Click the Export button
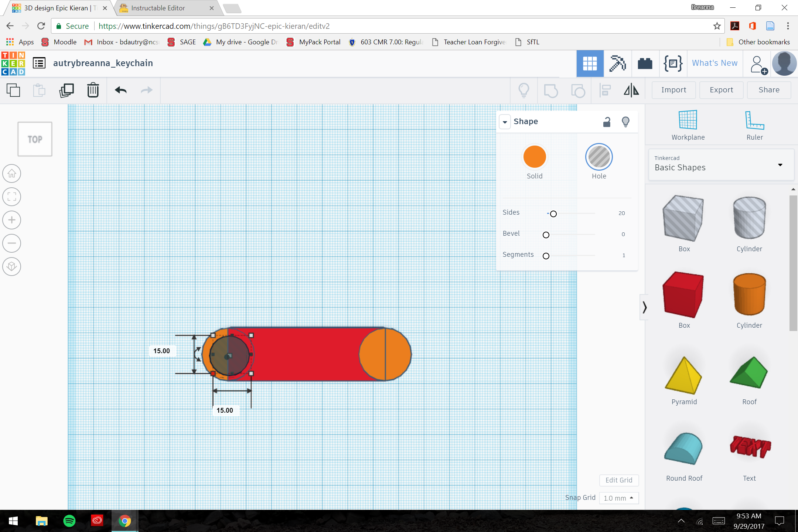This screenshot has width=798, height=532. [x=721, y=90]
